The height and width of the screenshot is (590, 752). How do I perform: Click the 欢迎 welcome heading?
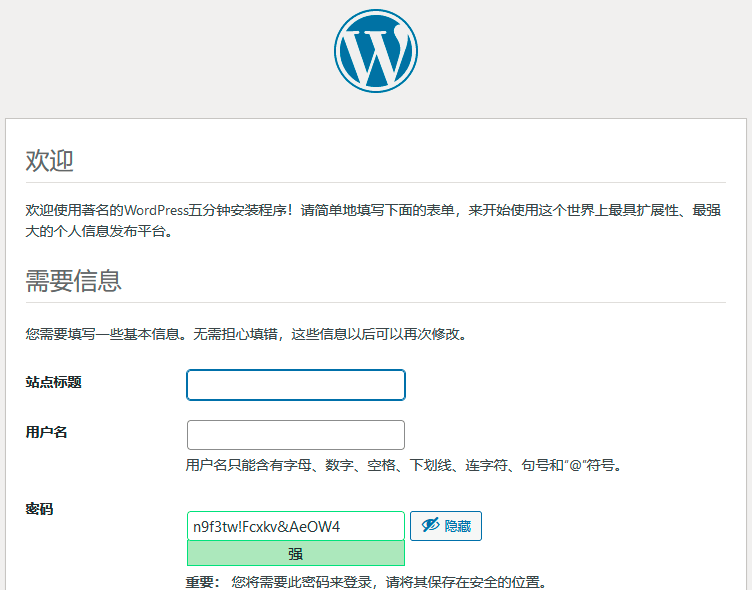(49, 160)
